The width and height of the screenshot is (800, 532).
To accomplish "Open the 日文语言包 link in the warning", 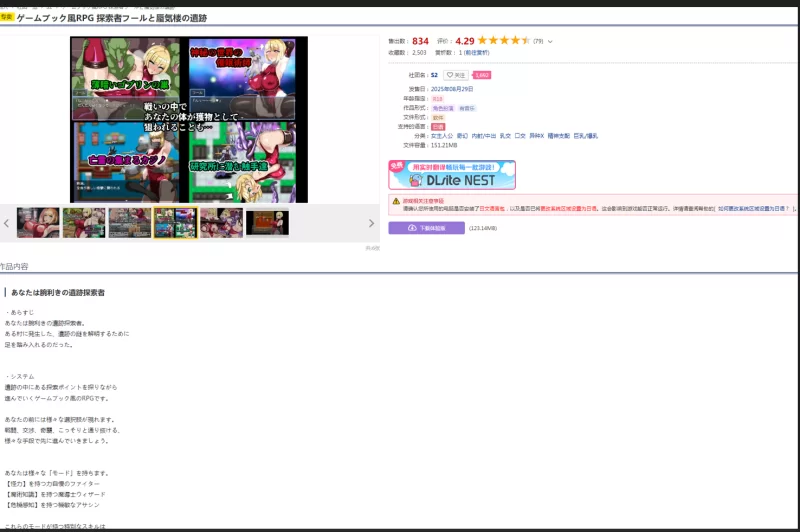I will pyautogui.click(x=492, y=209).
